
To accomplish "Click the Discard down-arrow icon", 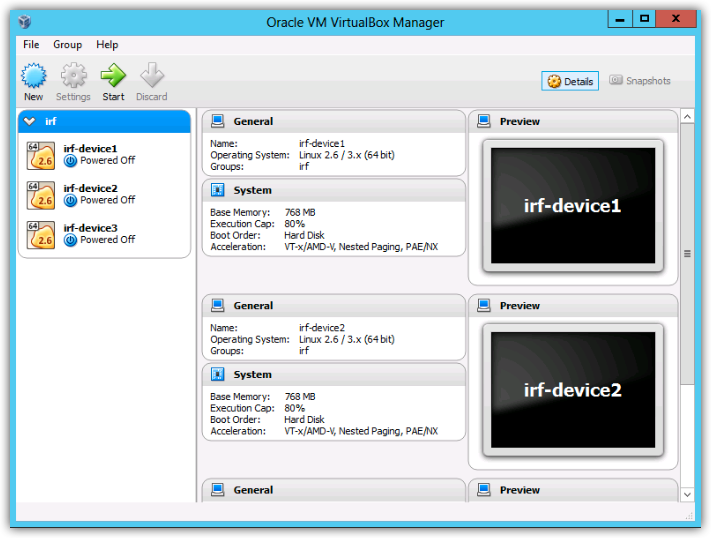I will coord(152,75).
